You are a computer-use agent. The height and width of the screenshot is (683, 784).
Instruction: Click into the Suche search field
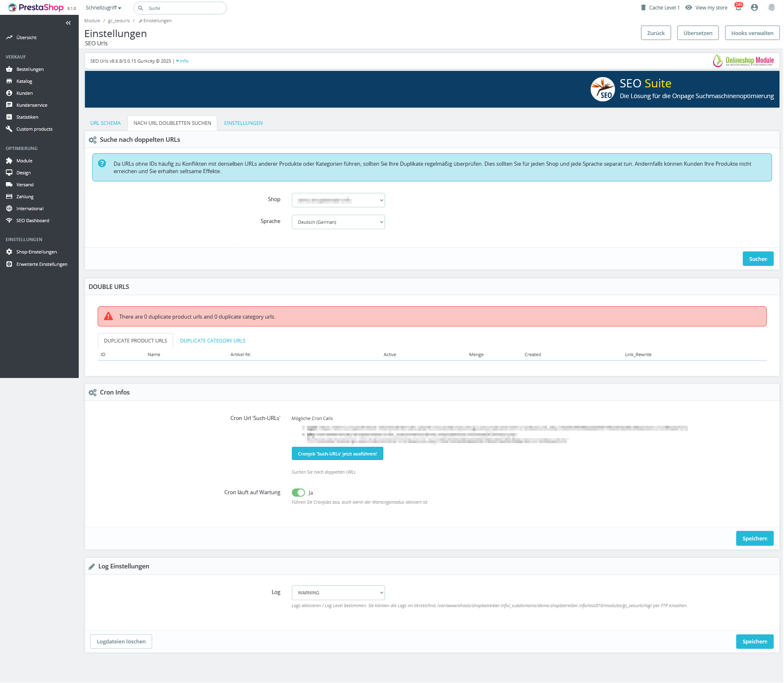[183, 8]
